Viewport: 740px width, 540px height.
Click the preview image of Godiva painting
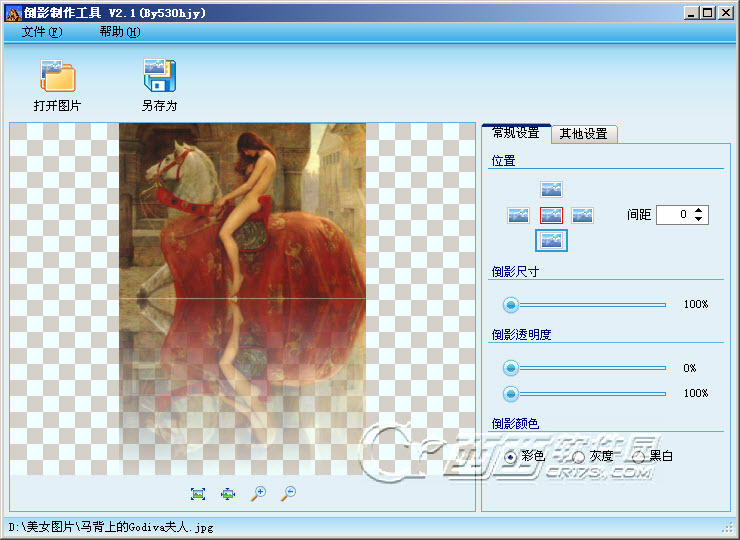pyautogui.click(x=242, y=298)
